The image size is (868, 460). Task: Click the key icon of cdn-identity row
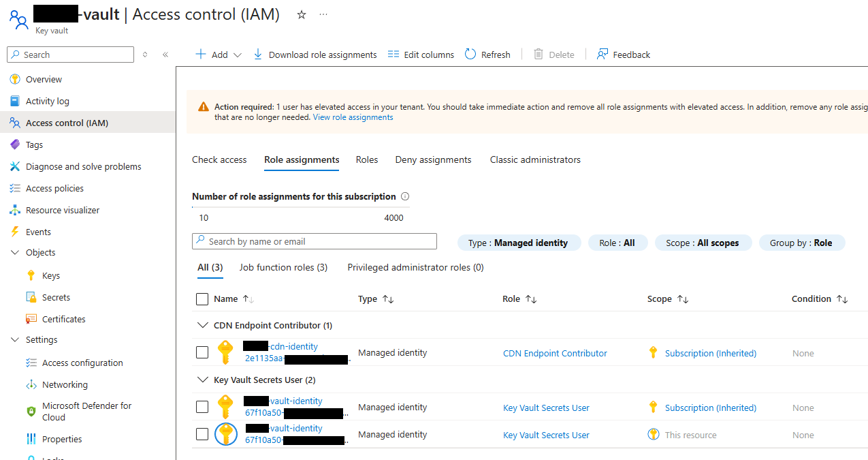[x=225, y=352]
